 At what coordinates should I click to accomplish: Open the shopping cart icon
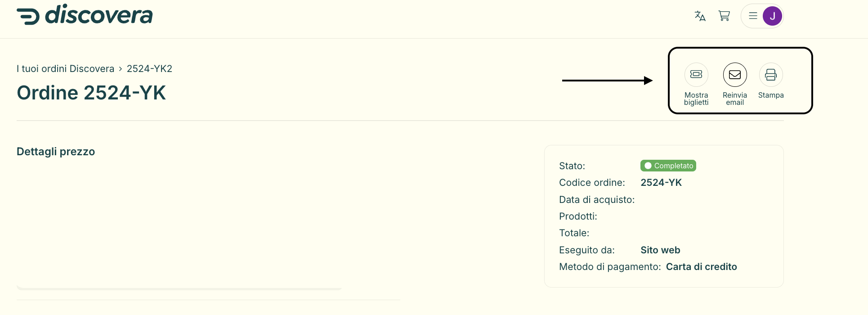[724, 16]
